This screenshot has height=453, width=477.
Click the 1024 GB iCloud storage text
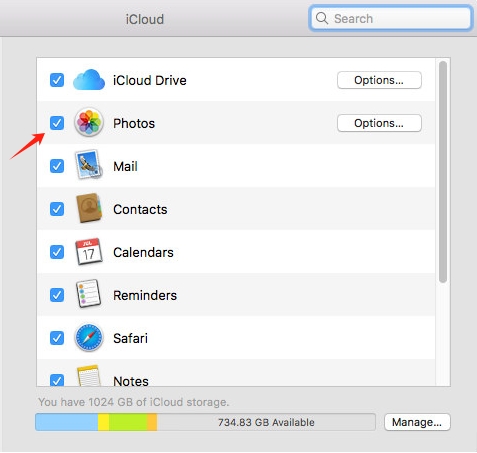click(x=133, y=402)
